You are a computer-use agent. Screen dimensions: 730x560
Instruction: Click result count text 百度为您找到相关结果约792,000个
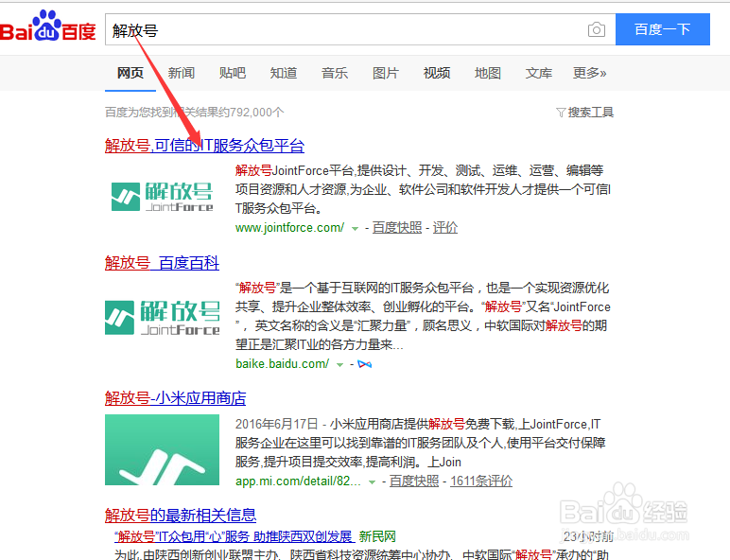point(194,113)
